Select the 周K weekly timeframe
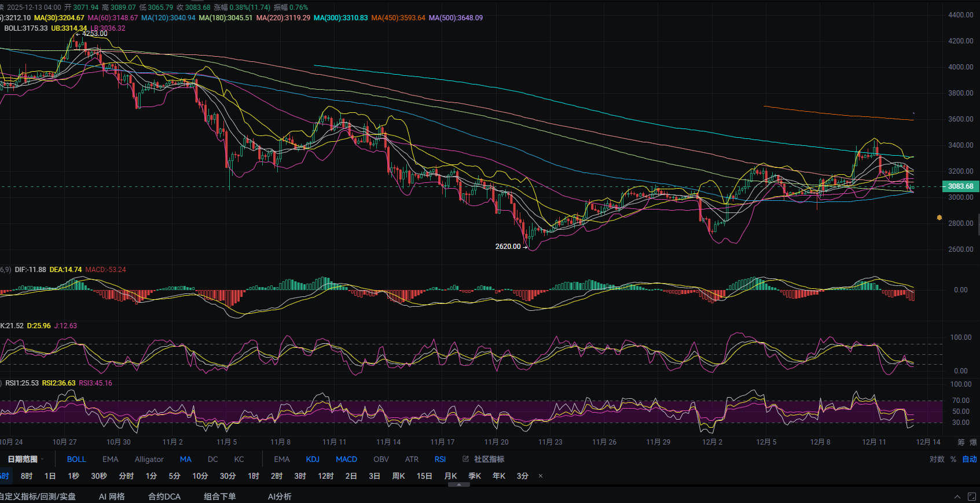Viewport: 980px width, 503px height. tap(398, 476)
